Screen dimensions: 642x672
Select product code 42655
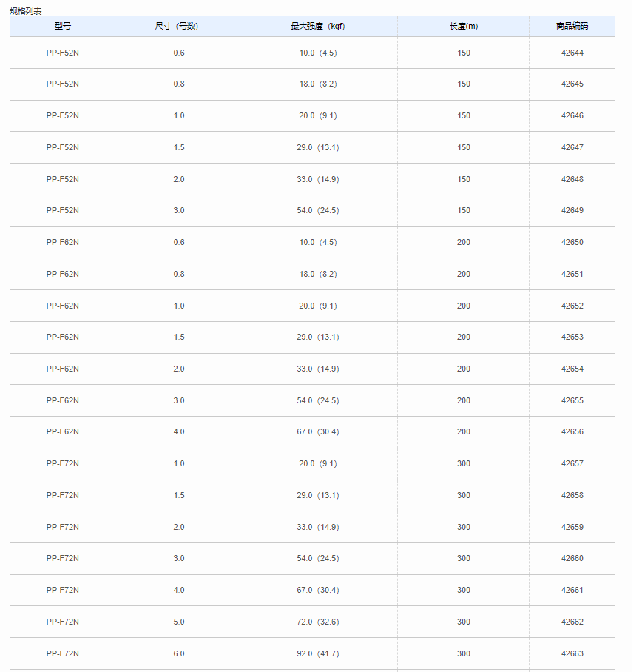tap(572, 400)
